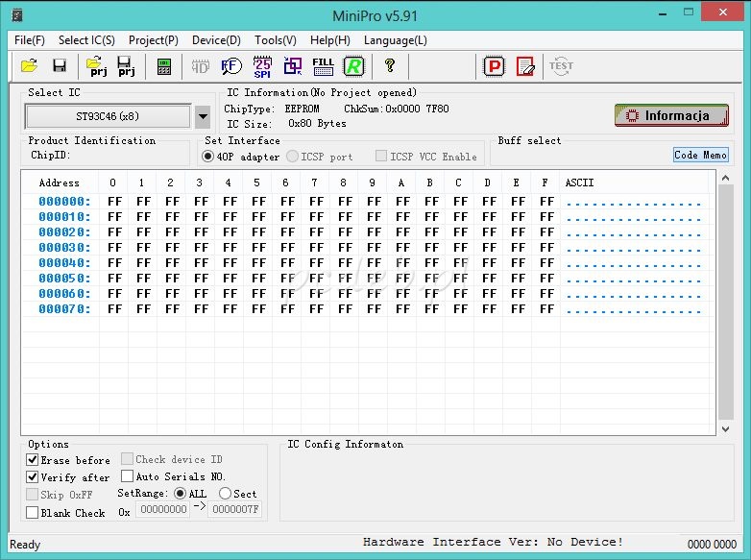Click the Ready status bar text
This screenshot has height=560, width=751.
tap(25, 545)
